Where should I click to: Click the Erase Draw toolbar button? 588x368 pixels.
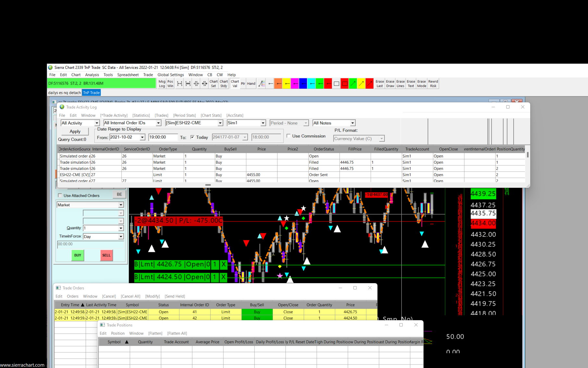390,84
